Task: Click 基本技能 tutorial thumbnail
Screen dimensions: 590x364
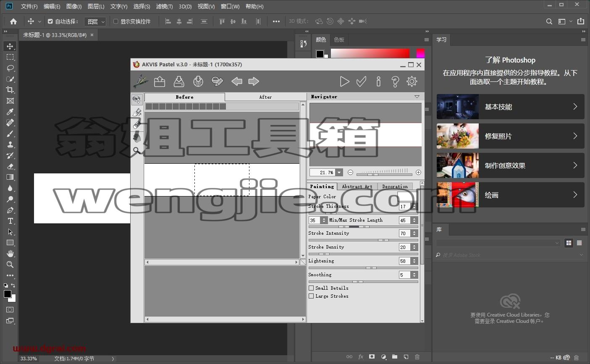Action: (x=458, y=107)
